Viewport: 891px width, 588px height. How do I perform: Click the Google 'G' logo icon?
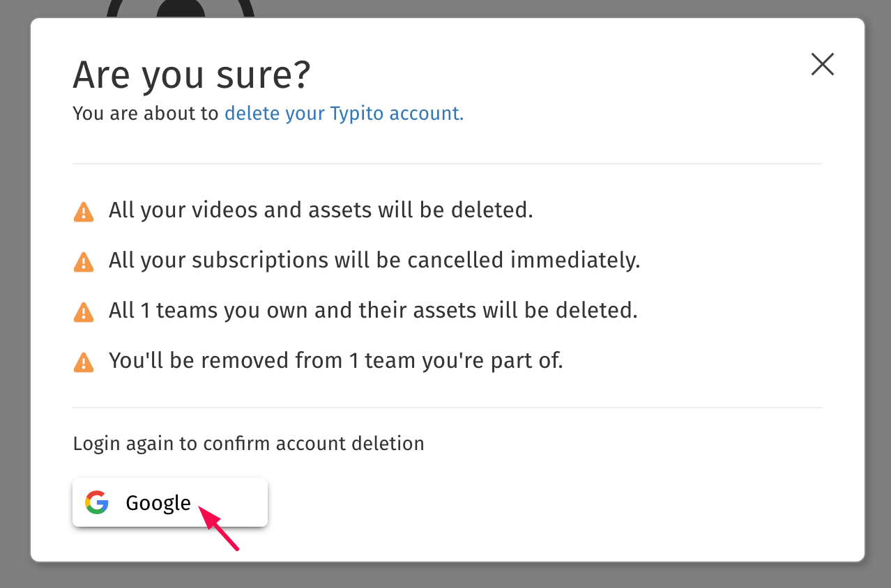coord(97,502)
